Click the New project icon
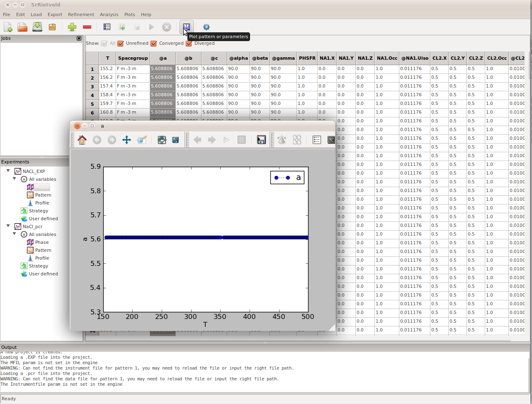 tap(8, 27)
